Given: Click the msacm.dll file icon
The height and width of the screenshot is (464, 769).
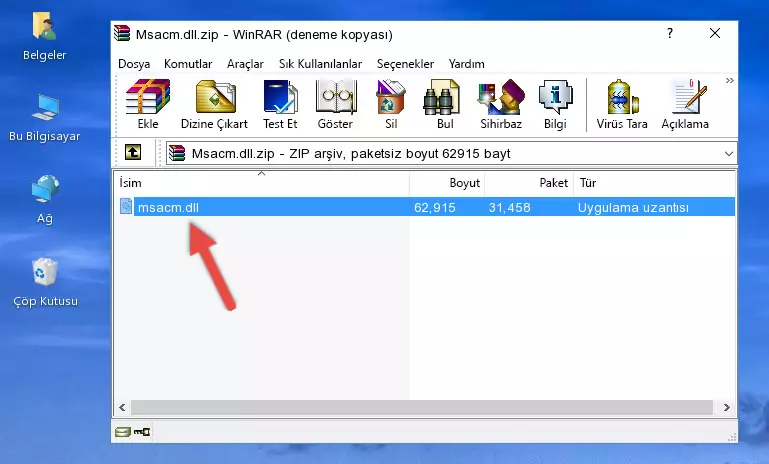Looking at the screenshot, I should click(x=126, y=206).
